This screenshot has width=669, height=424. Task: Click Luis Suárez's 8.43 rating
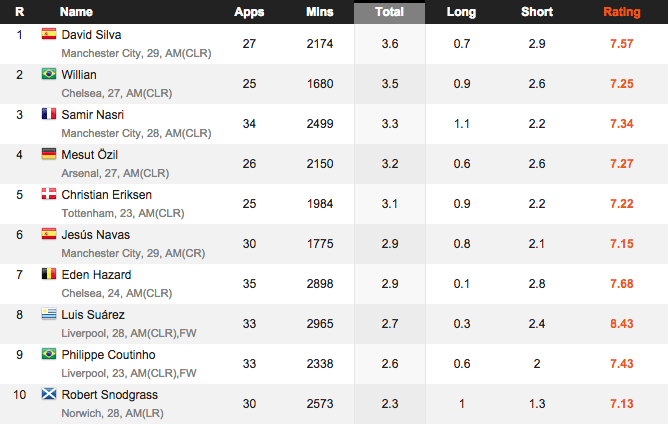tap(622, 324)
